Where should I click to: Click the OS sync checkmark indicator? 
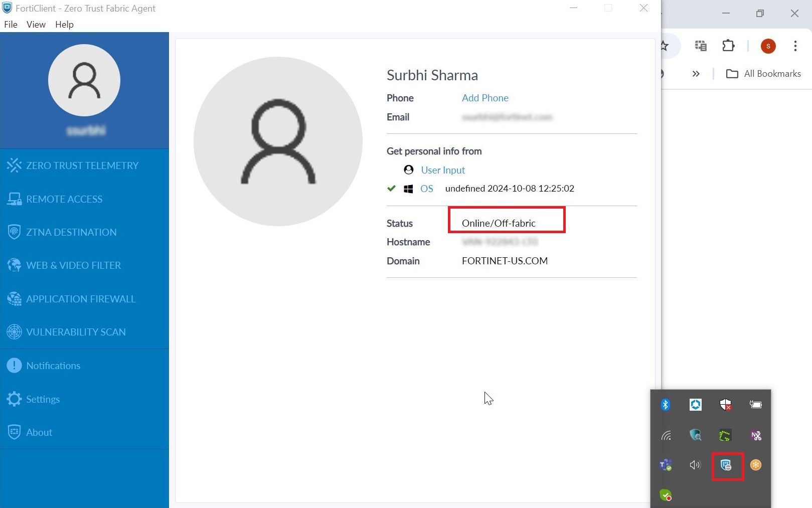pyautogui.click(x=391, y=189)
